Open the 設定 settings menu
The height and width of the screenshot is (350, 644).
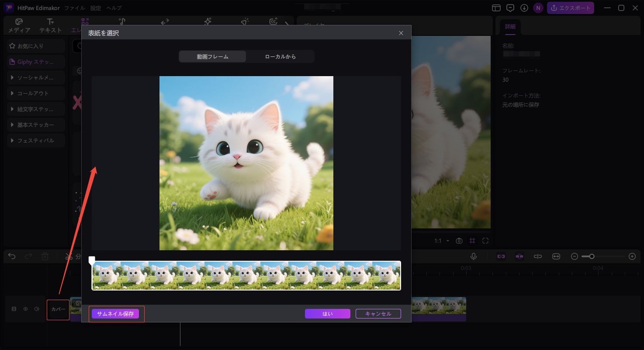(x=96, y=8)
